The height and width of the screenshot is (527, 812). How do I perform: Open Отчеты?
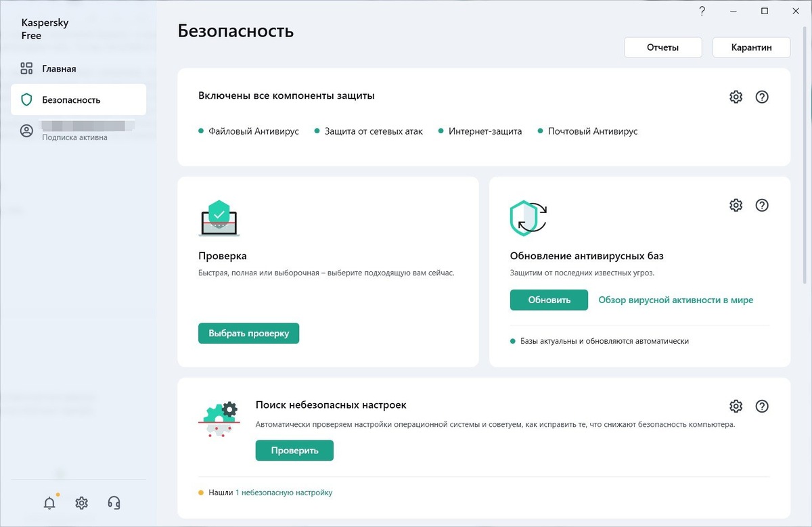point(662,47)
